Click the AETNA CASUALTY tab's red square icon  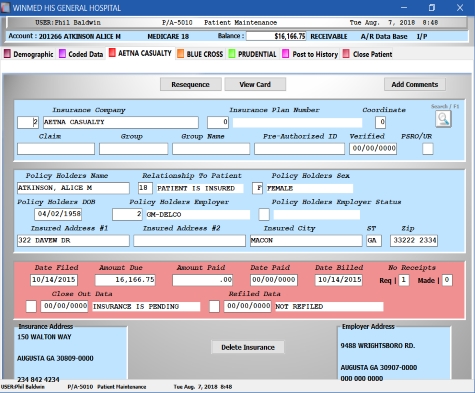(112, 53)
